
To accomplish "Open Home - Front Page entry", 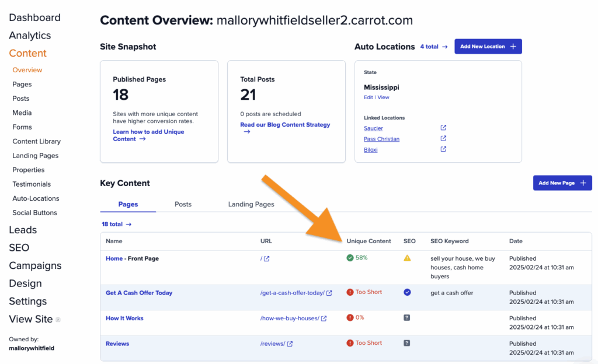I will tap(132, 258).
